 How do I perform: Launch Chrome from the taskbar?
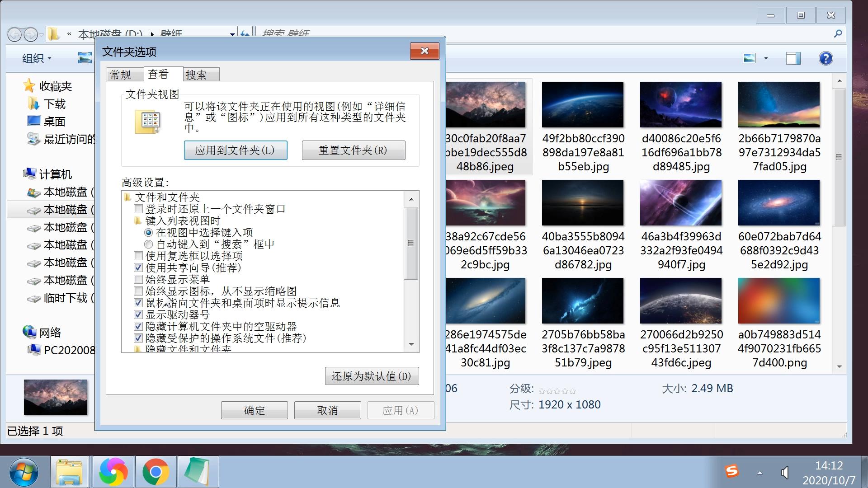156,471
